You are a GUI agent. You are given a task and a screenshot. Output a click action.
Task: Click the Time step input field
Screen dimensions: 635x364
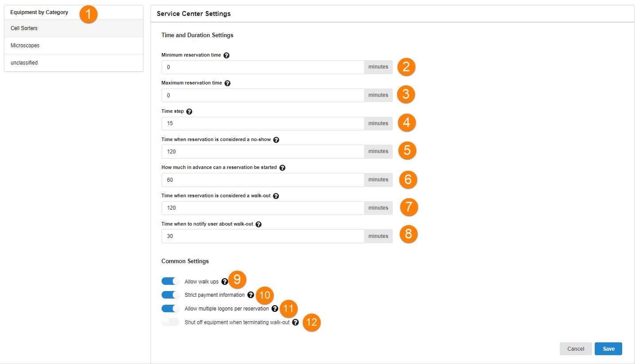pyautogui.click(x=263, y=123)
